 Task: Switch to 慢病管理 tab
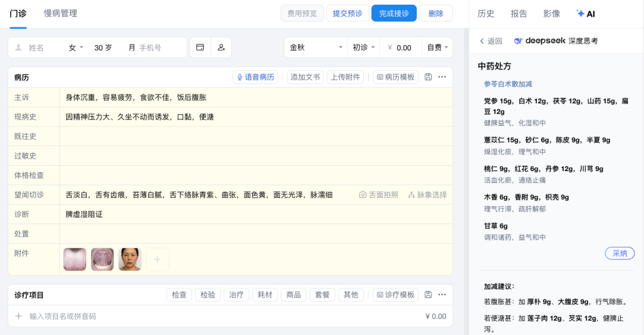60,13
